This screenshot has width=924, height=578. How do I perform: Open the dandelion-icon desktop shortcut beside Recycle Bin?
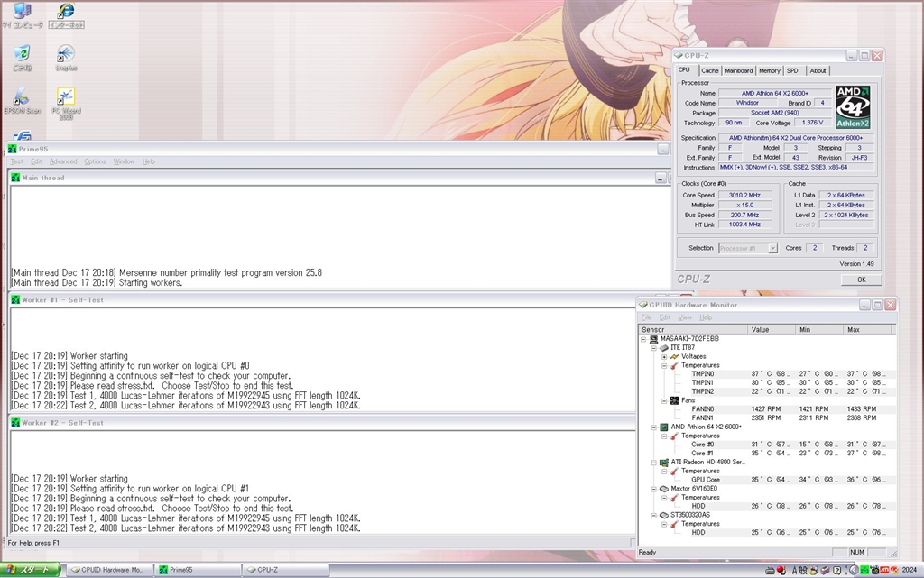pos(66,58)
